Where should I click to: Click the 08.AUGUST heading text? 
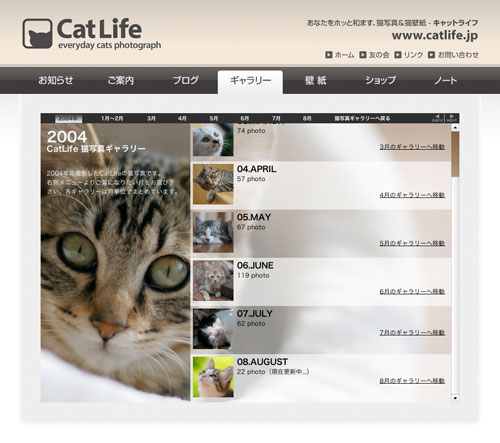(x=262, y=362)
